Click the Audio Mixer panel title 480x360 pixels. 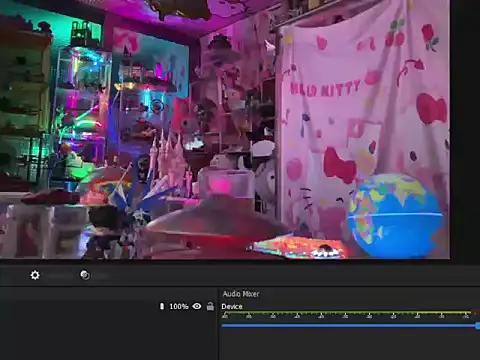click(241, 294)
